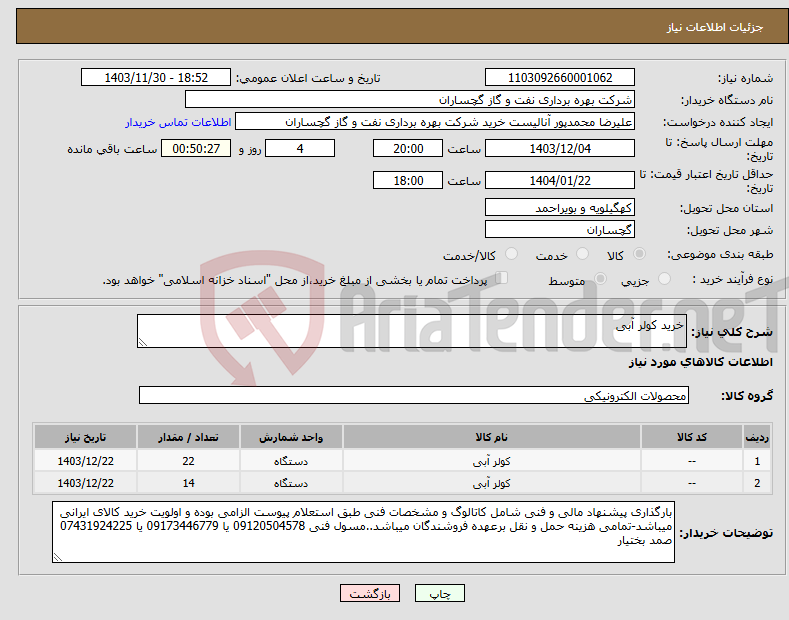789x620 pixels.
Task: Select the متوسط purchase type radio
Action: (x=600, y=278)
